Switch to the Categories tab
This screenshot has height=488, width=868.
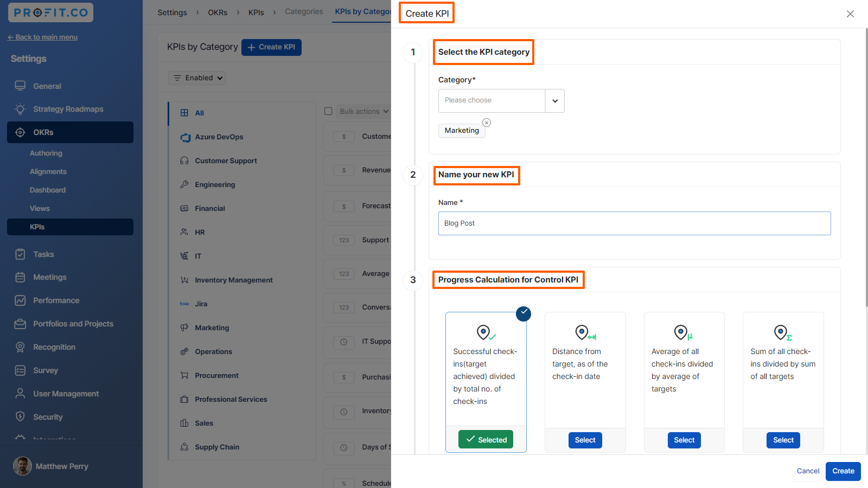point(304,12)
